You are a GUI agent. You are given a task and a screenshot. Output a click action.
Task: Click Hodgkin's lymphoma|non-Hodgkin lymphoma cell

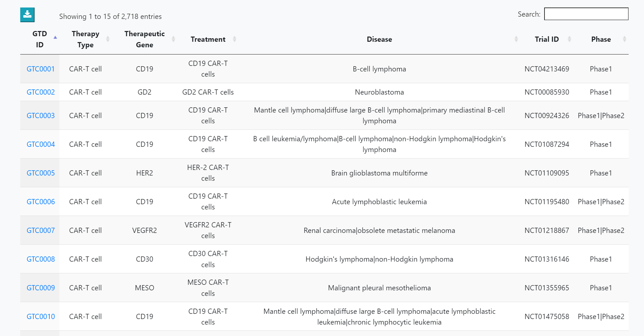coord(379,259)
